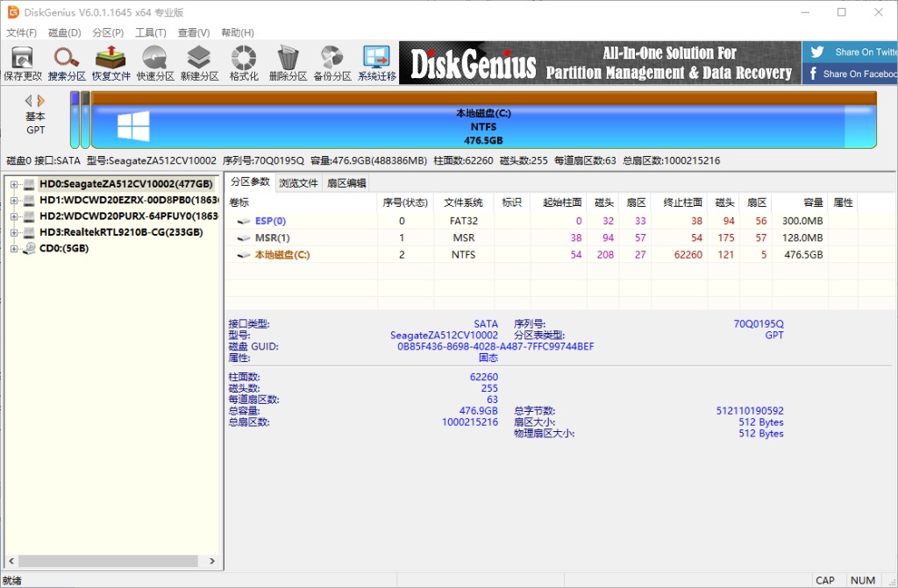
Task: Click the disk GUID value 0B85F436-8698
Action: click(x=496, y=346)
